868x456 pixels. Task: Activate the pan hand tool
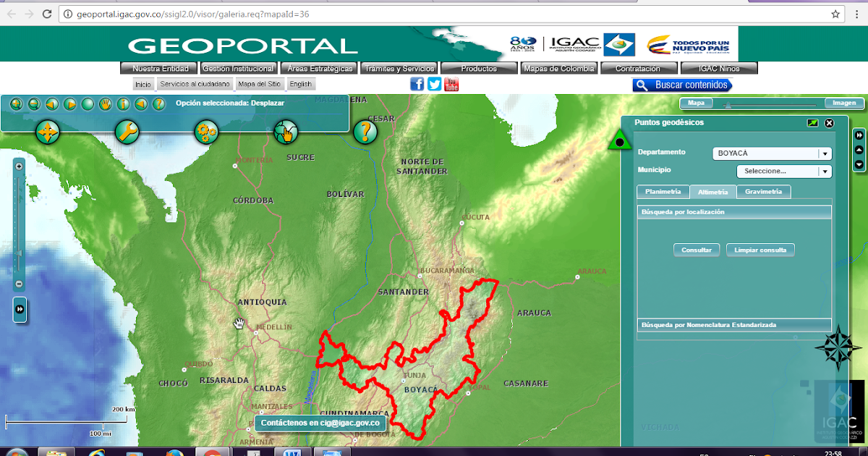click(105, 104)
